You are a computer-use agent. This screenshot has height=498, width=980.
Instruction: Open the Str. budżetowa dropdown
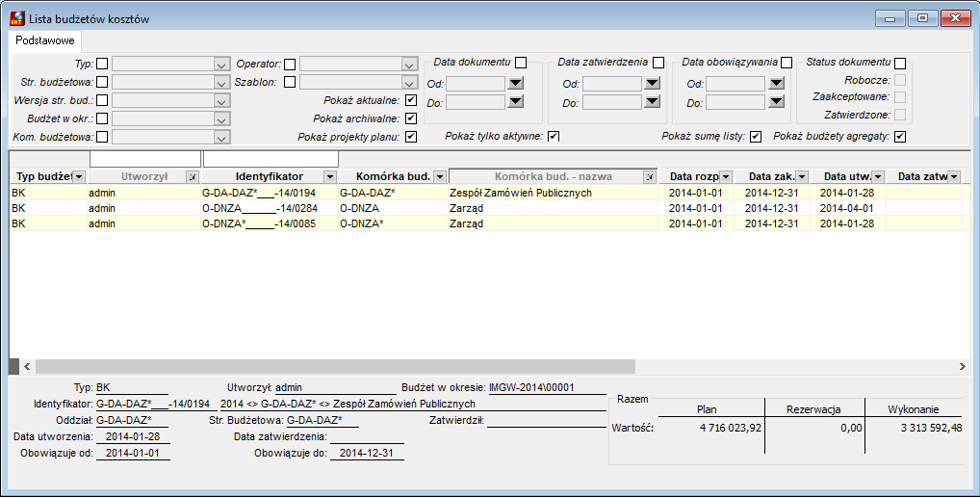click(221, 83)
